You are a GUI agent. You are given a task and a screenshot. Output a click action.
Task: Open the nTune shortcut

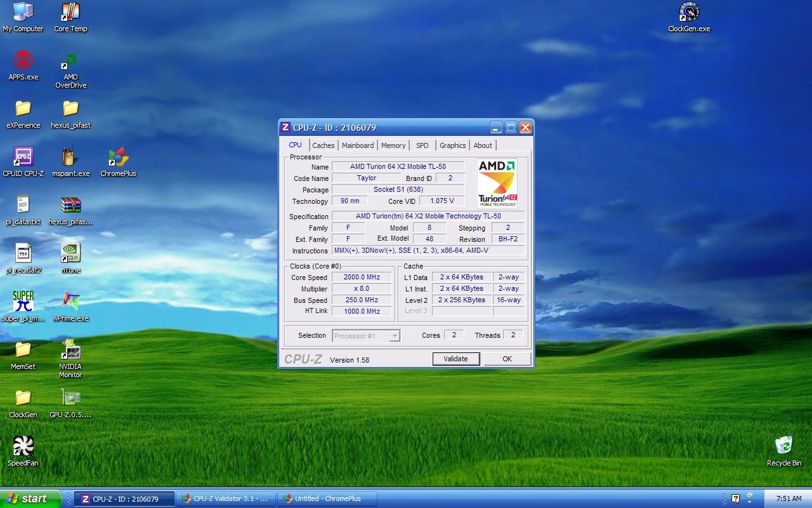pos(70,258)
